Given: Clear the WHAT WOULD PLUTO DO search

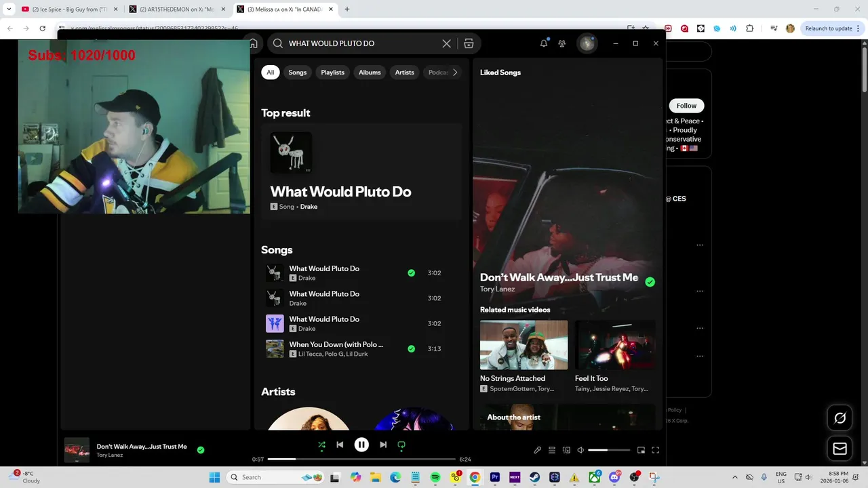Looking at the screenshot, I should 446,43.
